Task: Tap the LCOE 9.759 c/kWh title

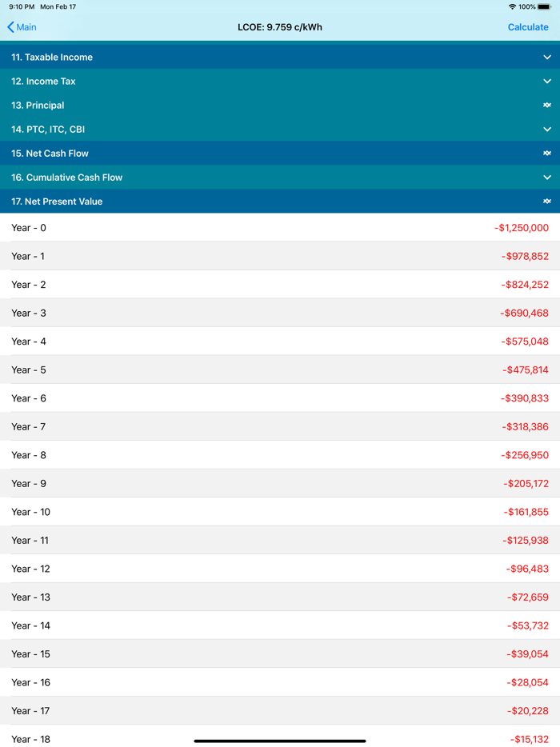Action: [x=280, y=27]
